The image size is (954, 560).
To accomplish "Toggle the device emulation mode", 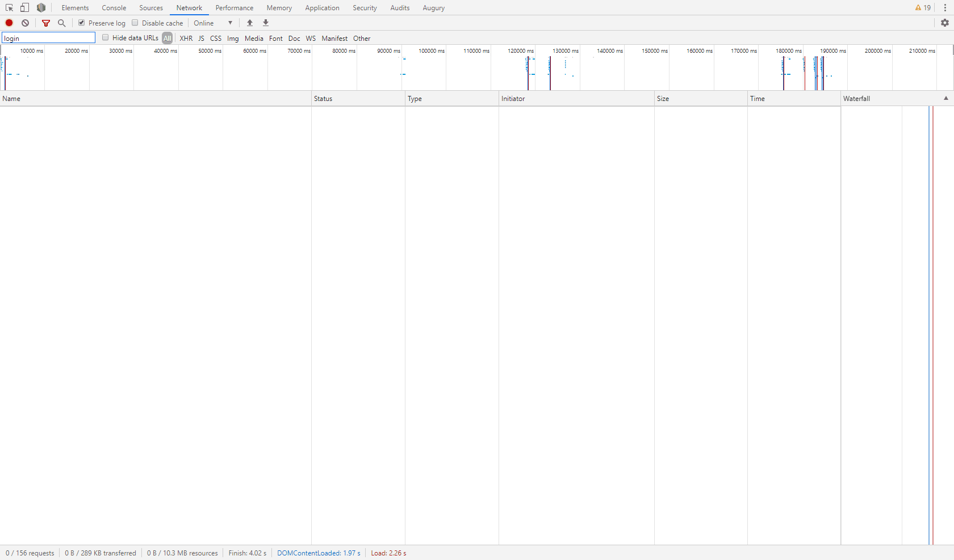I will pyautogui.click(x=24, y=7).
